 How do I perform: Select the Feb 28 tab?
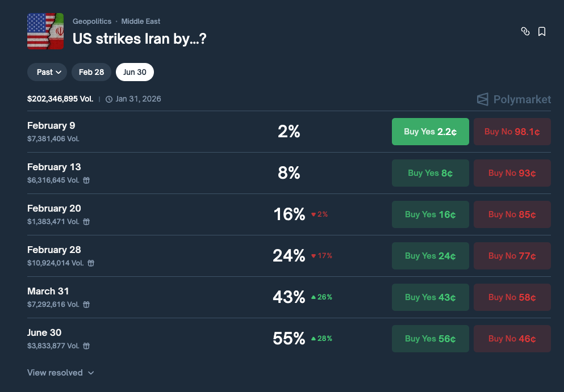click(91, 72)
